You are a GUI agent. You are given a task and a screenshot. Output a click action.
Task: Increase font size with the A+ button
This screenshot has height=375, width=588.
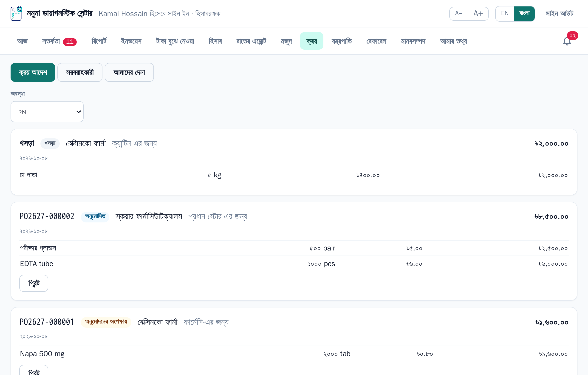pyautogui.click(x=478, y=14)
